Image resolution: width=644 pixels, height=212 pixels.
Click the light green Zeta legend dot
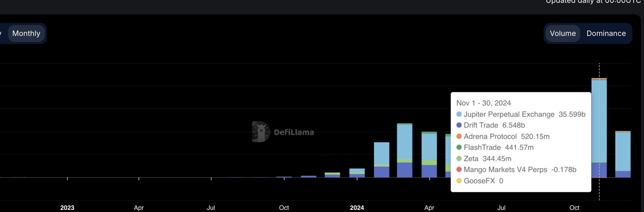pyautogui.click(x=459, y=158)
